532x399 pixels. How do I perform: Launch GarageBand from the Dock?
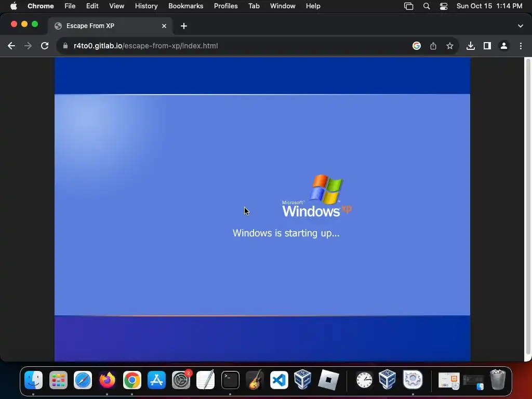tap(255, 380)
